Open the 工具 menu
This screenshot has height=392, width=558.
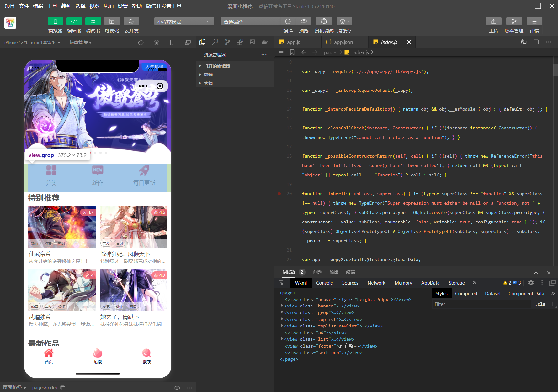pyautogui.click(x=52, y=6)
